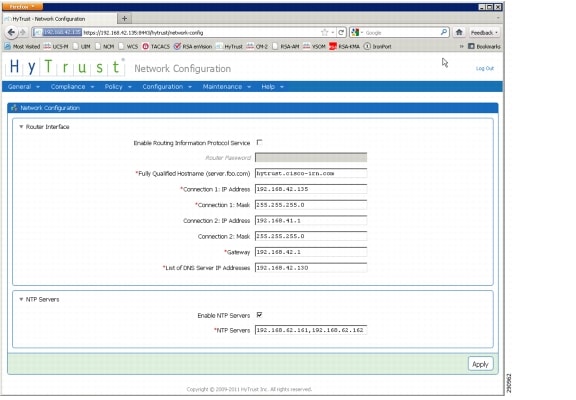The width and height of the screenshot is (576, 400).
Task: Open the RSA enVision bookmark
Action: pyautogui.click(x=193, y=47)
